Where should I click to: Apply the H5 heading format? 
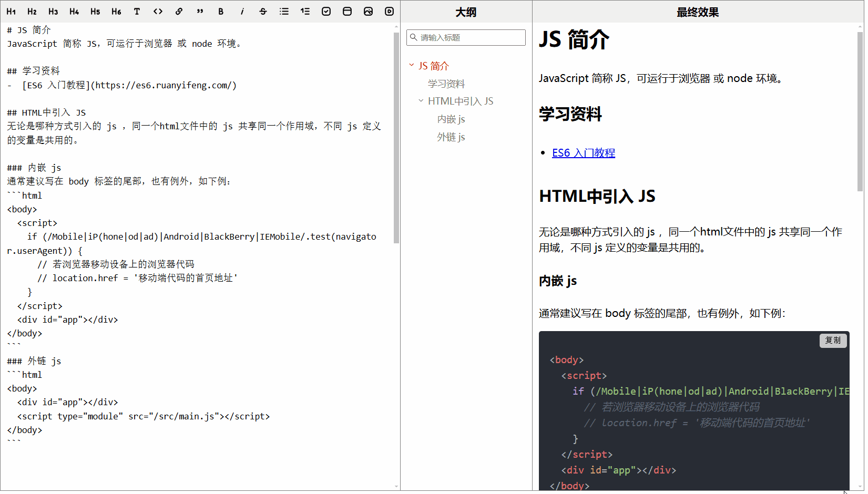coord(95,12)
